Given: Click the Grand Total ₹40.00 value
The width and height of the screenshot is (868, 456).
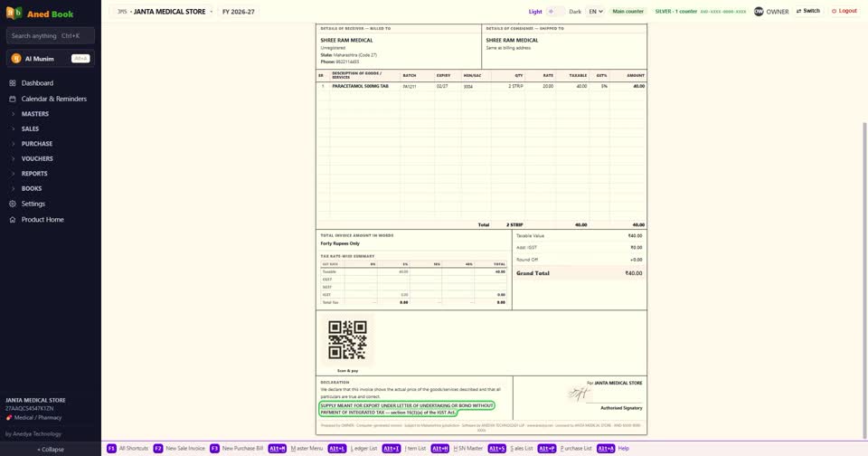Looking at the screenshot, I should 633,273.
